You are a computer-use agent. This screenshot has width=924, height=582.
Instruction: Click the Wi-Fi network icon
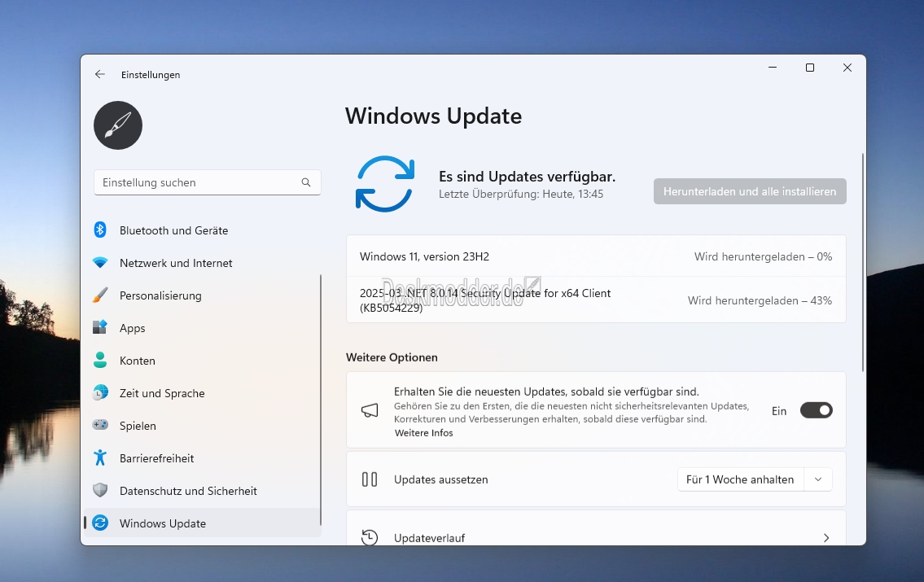point(100,263)
